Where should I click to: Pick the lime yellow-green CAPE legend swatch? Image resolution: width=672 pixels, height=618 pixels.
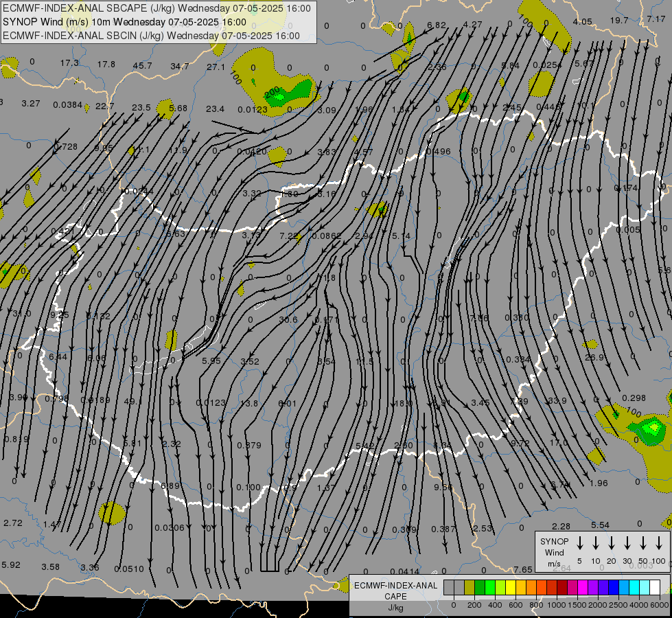click(500, 587)
